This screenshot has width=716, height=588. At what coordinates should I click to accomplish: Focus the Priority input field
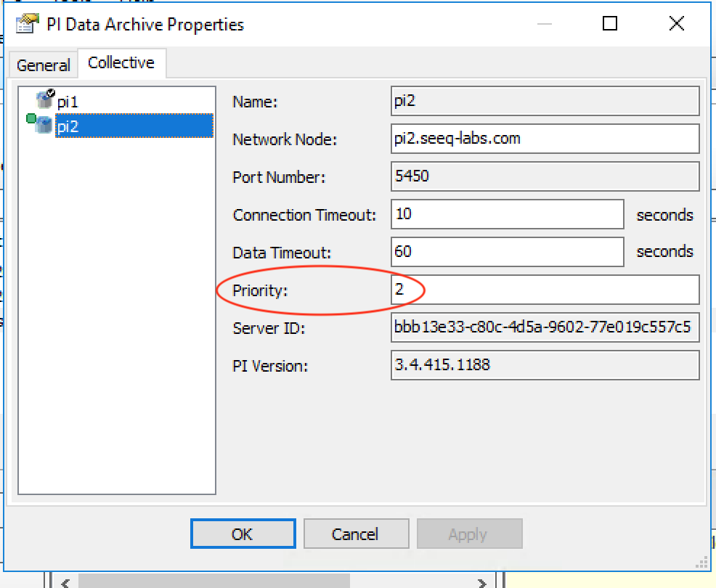coord(545,290)
